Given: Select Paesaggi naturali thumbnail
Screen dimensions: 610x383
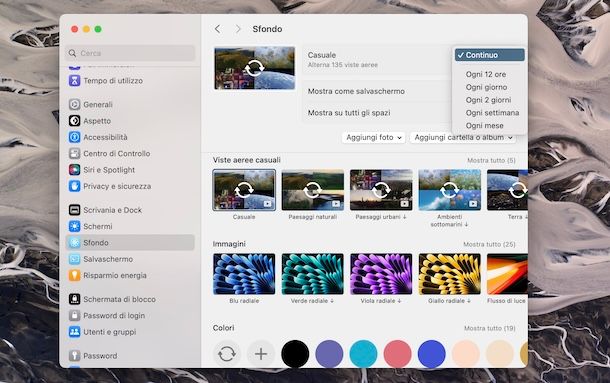Looking at the screenshot, I should click(x=312, y=190).
